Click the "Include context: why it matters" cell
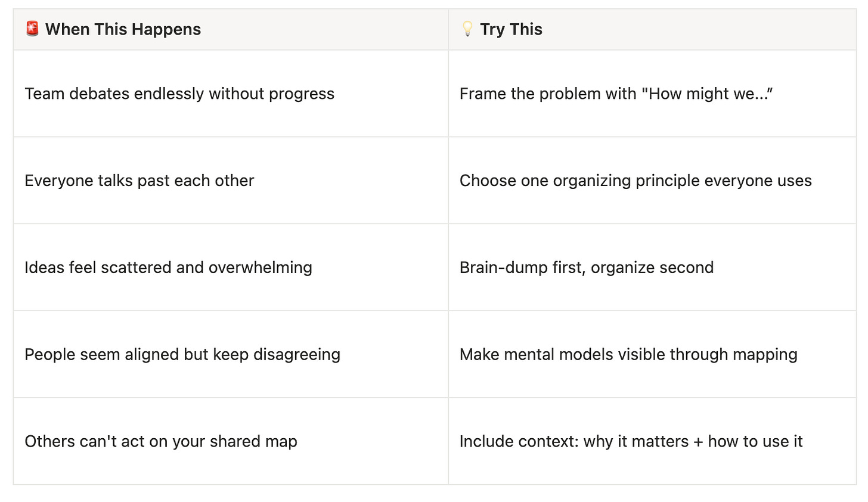Image resolution: width=868 pixels, height=502 pixels. [652, 441]
